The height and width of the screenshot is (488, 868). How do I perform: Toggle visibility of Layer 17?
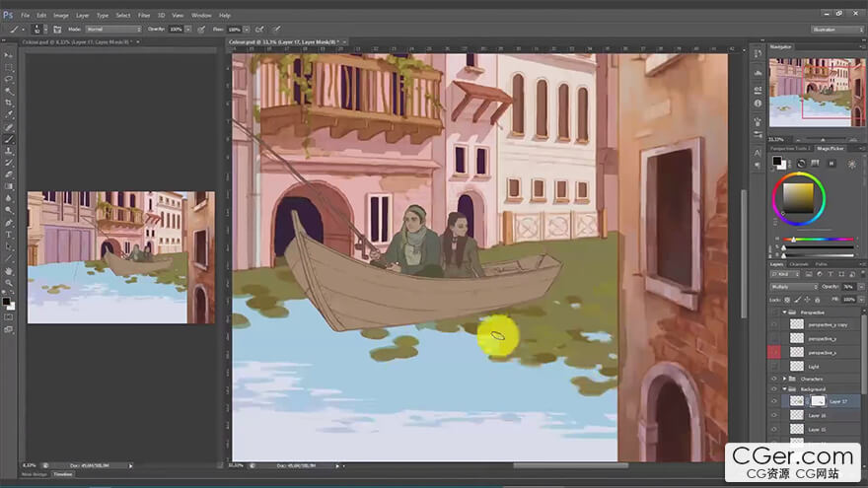point(774,401)
